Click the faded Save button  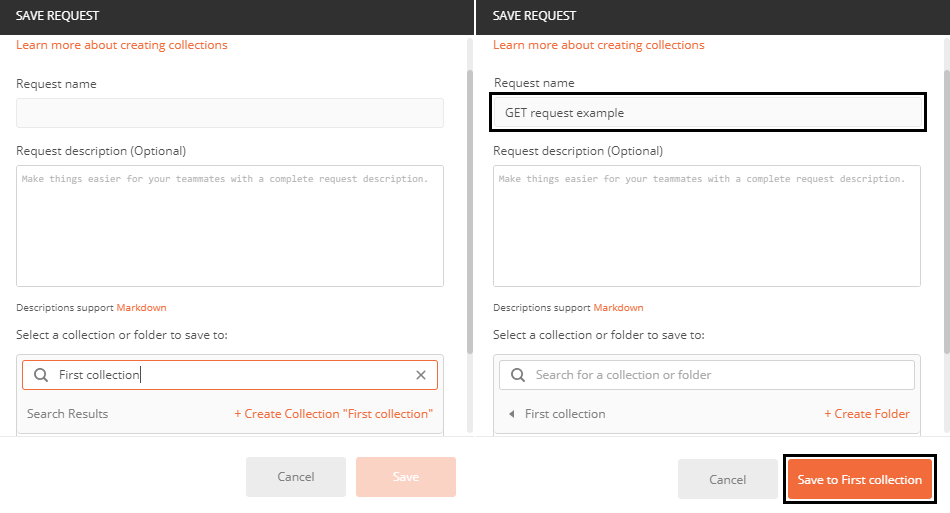pos(405,477)
